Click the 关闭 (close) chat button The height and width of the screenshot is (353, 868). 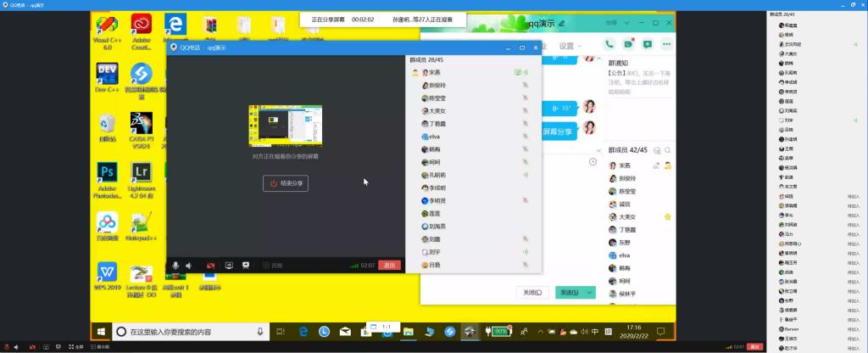point(531,293)
